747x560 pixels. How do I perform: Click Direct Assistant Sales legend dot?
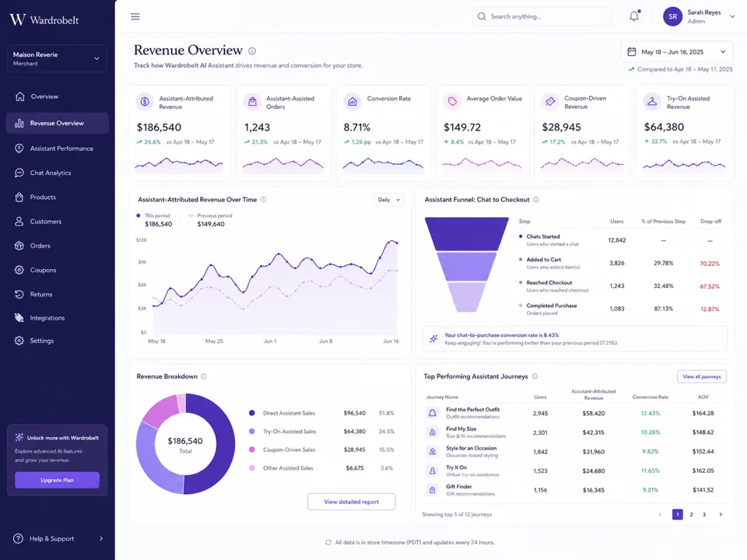[252, 413]
